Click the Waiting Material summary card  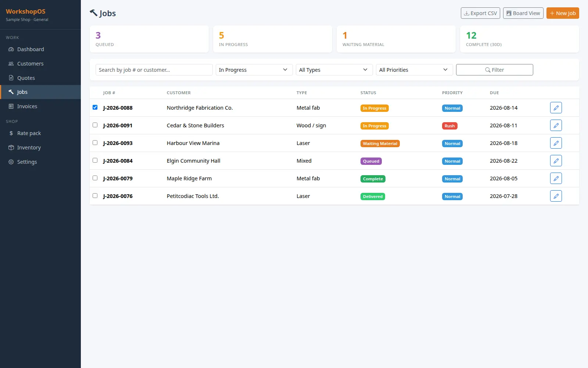[x=396, y=39]
